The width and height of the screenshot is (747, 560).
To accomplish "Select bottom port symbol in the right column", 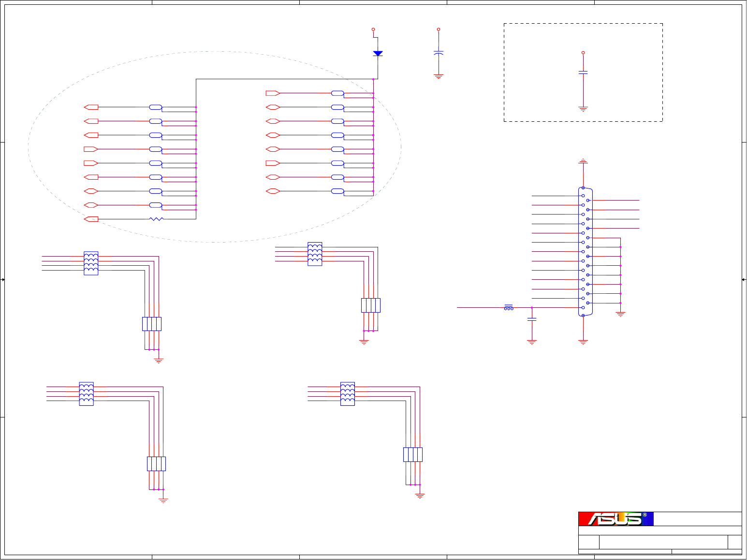I will [273, 191].
